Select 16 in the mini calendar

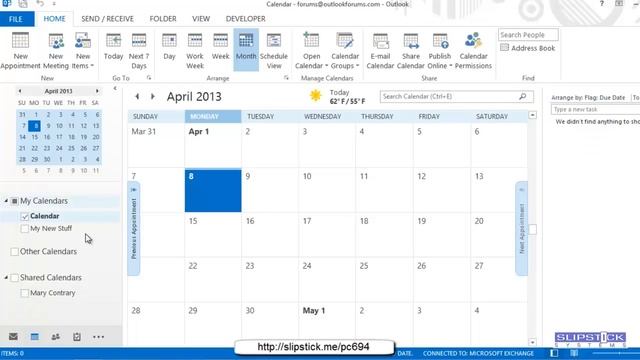[47, 137]
